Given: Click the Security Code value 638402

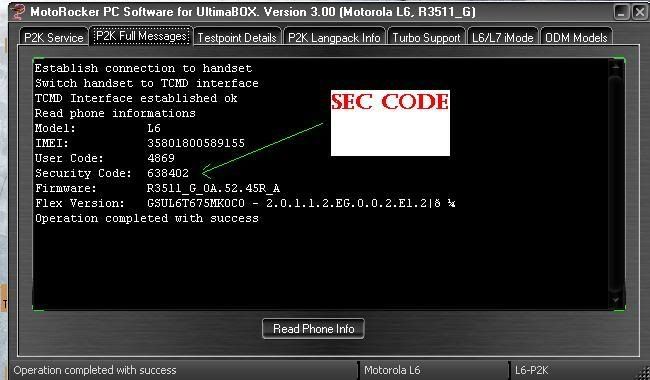Looking at the screenshot, I should [x=168, y=173].
